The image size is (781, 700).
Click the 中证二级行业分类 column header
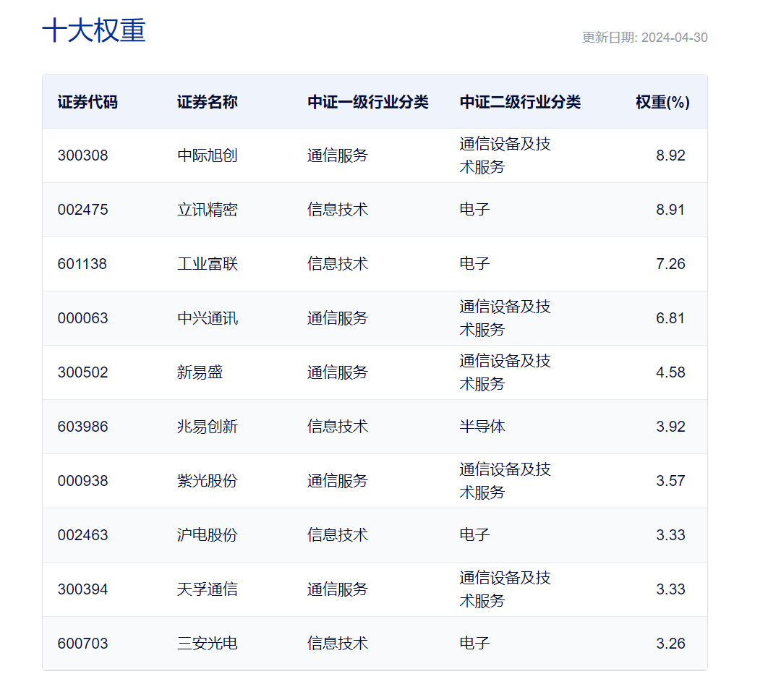coord(520,102)
